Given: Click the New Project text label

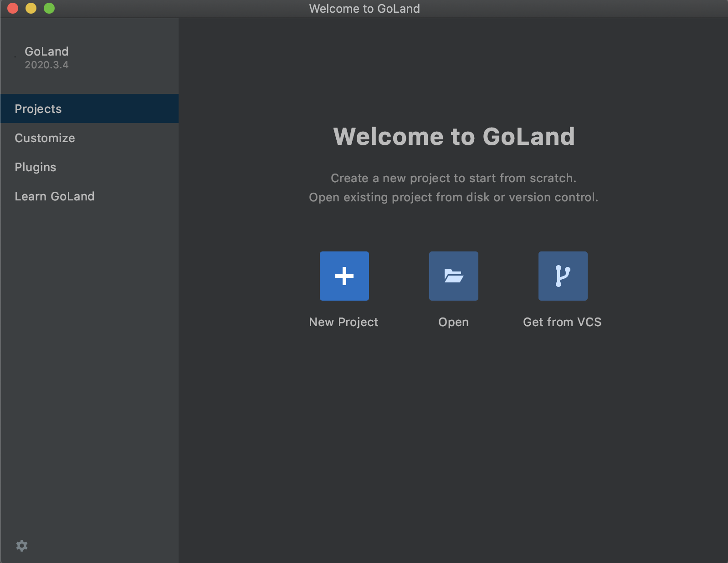Looking at the screenshot, I should point(343,322).
